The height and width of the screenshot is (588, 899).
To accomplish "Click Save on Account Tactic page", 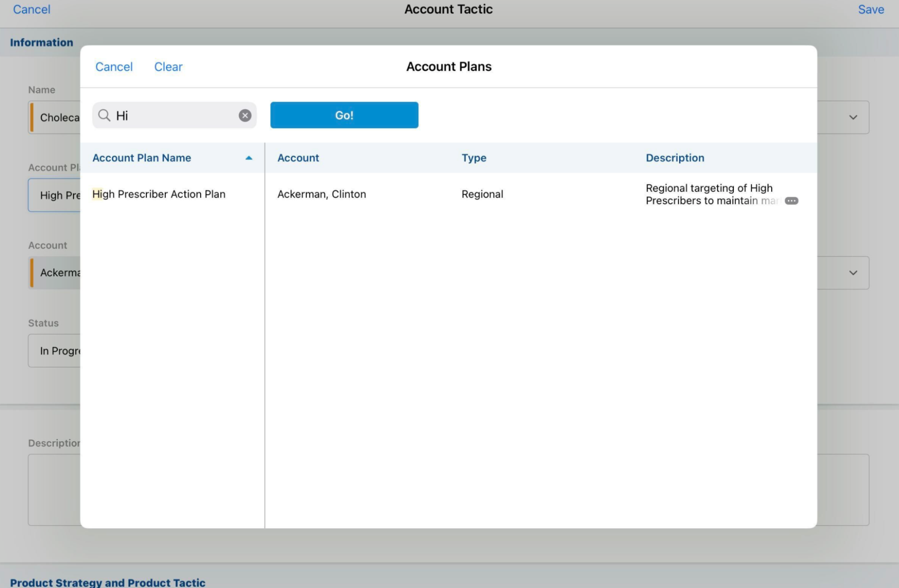I will tap(871, 9).
